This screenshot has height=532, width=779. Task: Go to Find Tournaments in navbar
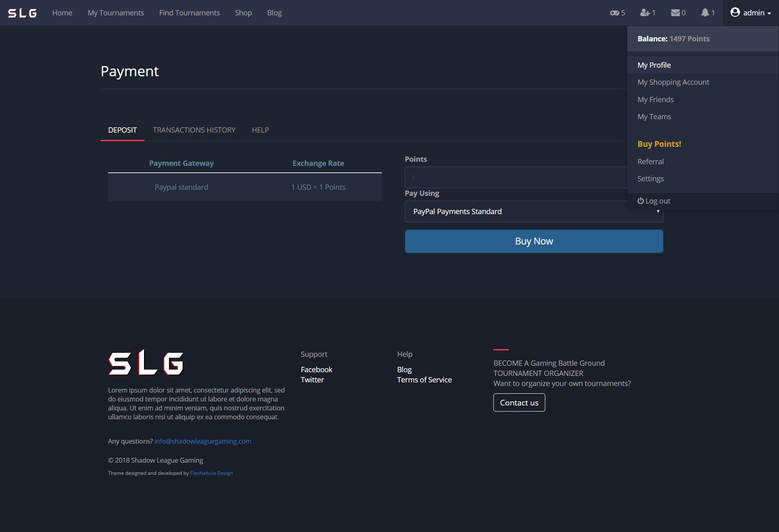(189, 13)
